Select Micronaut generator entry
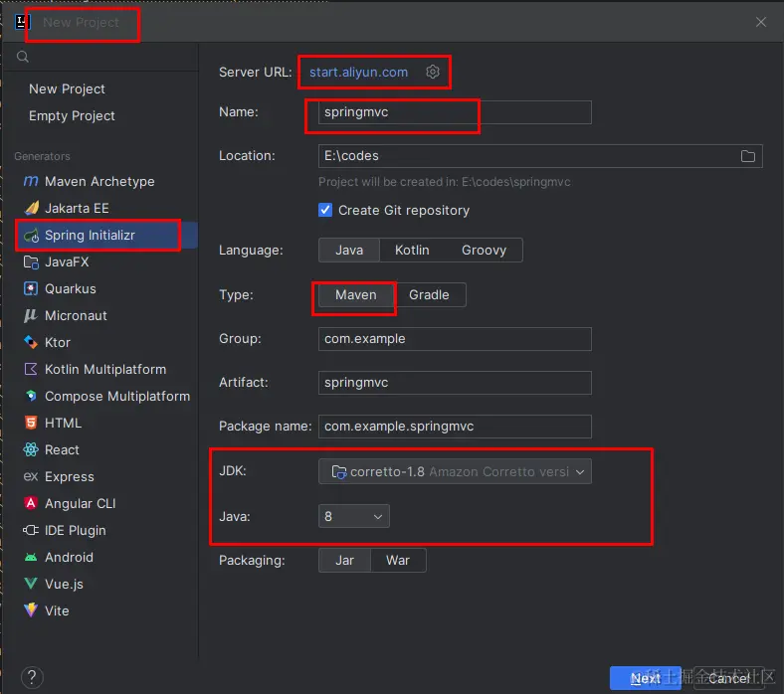The height and width of the screenshot is (694, 784). click(76, 315)
